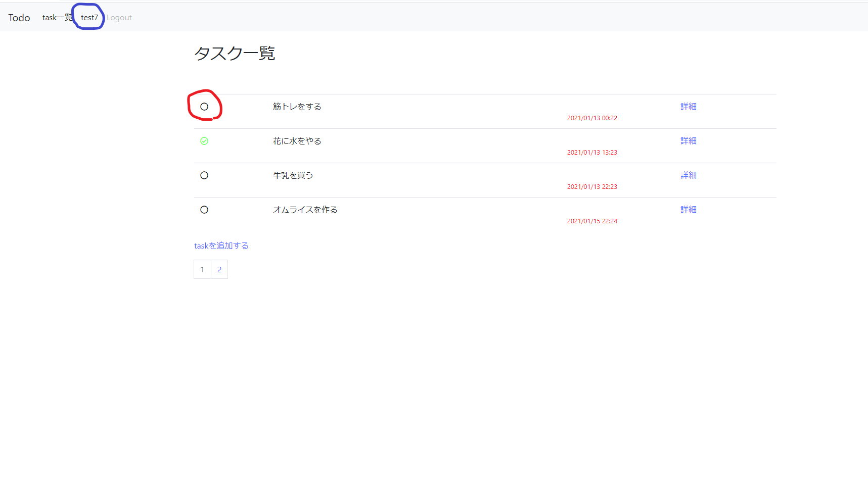Click timestamp 2021/01/15 22:24
Screen dimensions: 868x488
coord(592,221)
